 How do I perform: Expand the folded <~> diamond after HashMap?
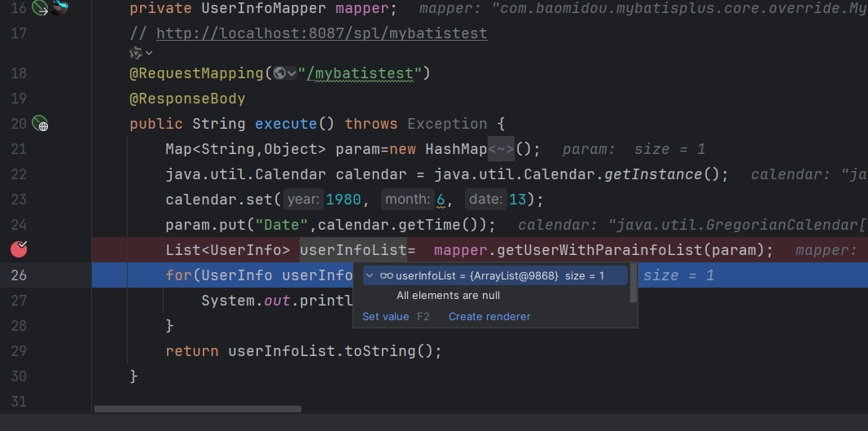(x=500, y=149)
